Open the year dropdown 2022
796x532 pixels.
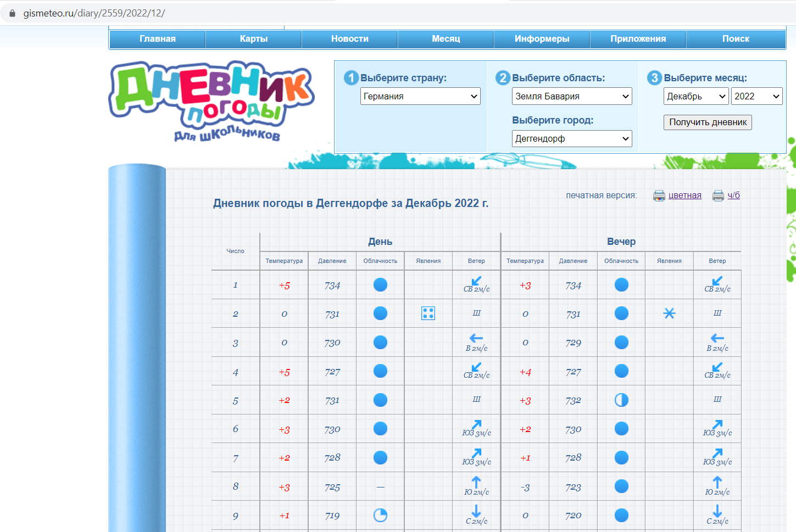point(756,96)
